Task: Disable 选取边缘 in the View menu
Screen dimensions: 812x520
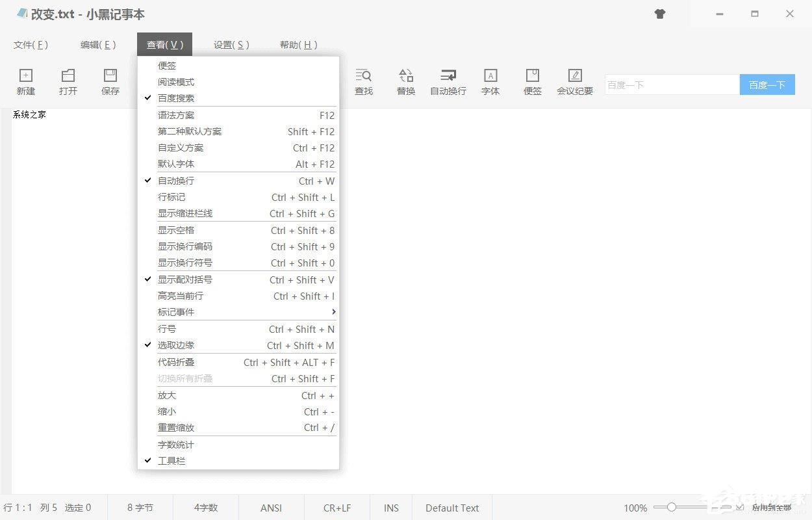Action: point(238,345)
